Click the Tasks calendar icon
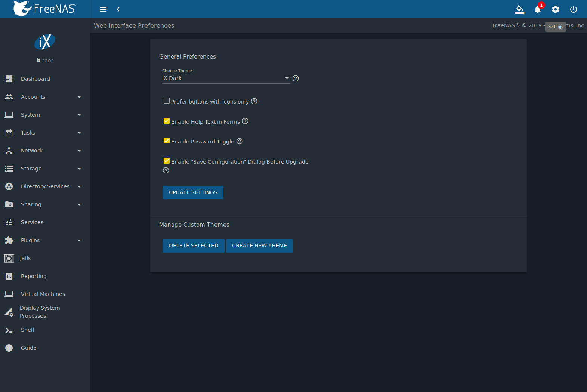The width and height of the screenshot is (587, 392). pyautogui.click(x=9, y=133)
